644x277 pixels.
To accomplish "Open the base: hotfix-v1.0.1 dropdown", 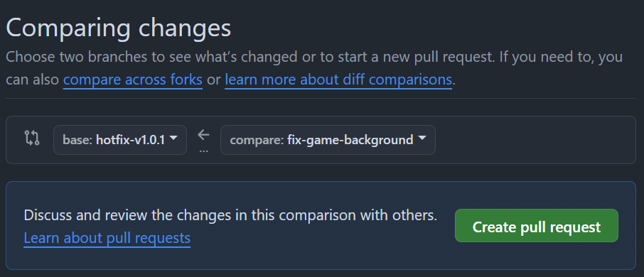I will [120, 140].
